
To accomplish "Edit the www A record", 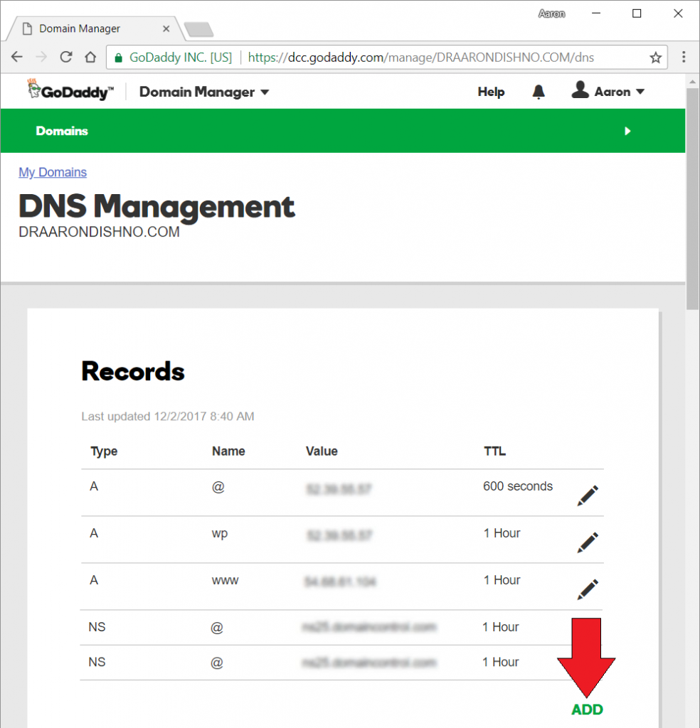I will tap(588, 589).
